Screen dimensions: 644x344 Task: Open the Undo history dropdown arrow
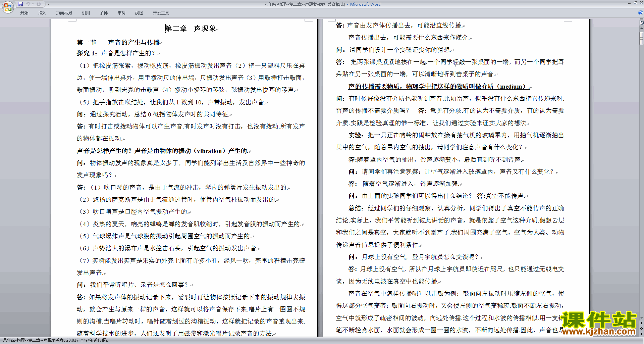coord(33,4)
